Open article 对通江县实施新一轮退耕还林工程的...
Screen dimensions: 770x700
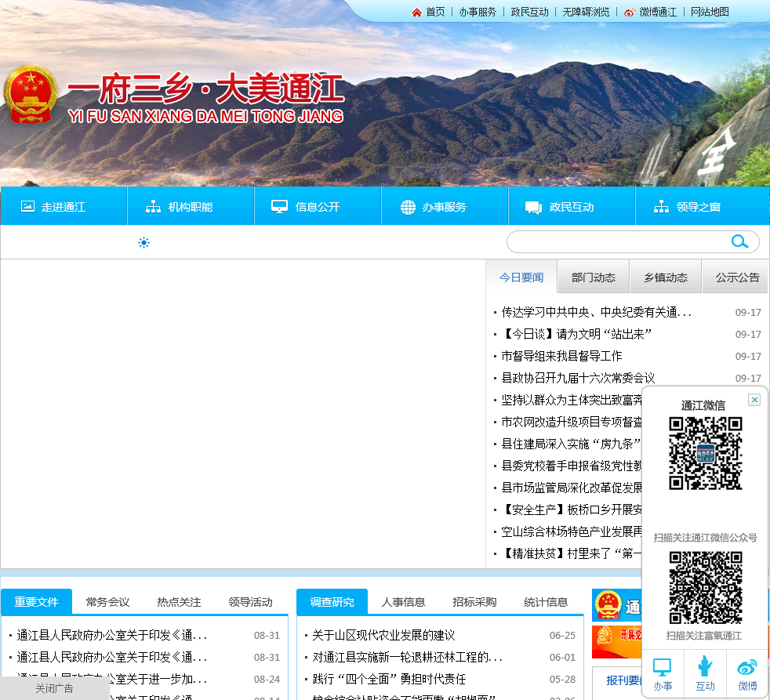click(407, 658)
